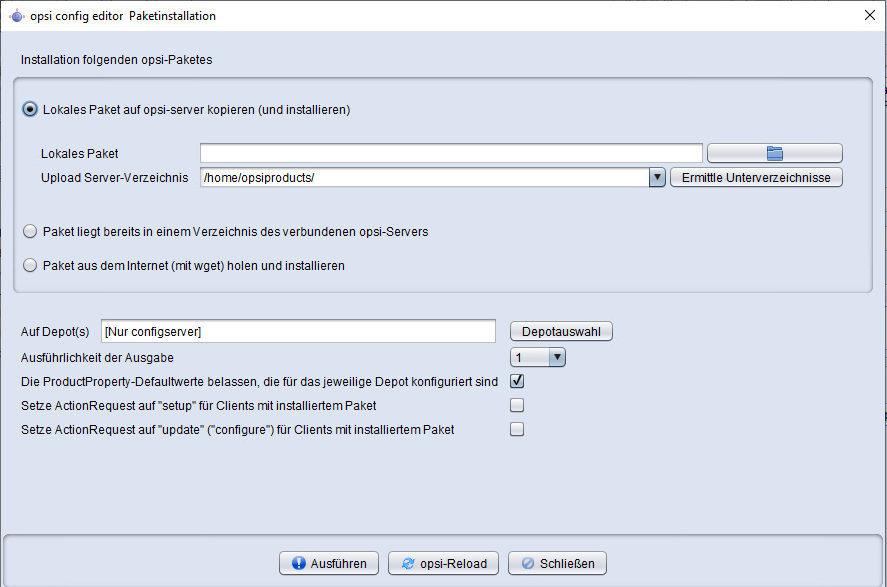Select 'Lokales Paket auf opsi-server kopieren' option

[30, 109]
